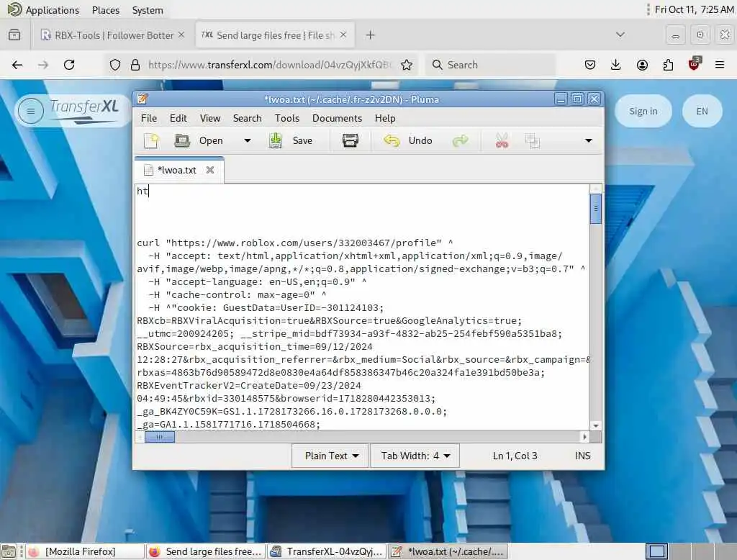
Task: Click the vertical scrollbar thumb in Pluma
Action: click(x=595, y=208)
